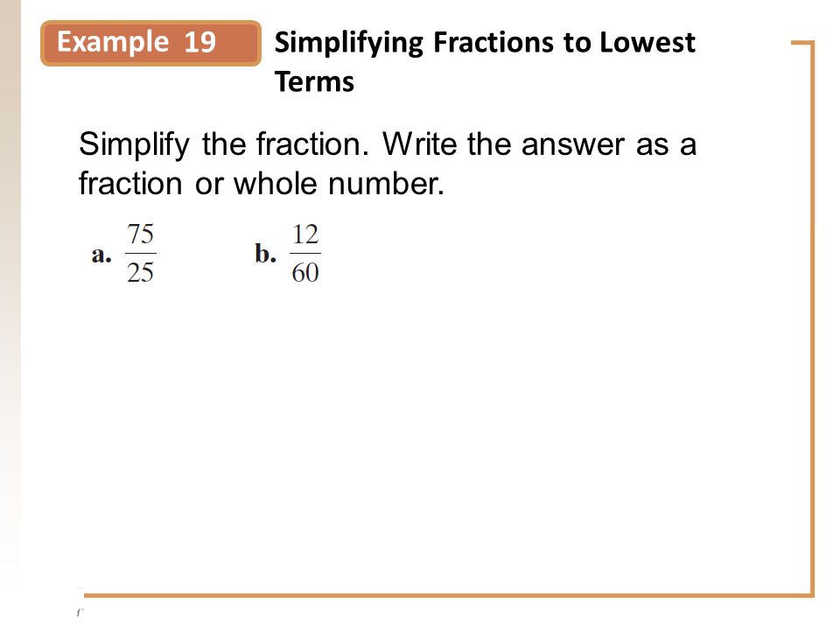Select the part b. label

[265, 254]
